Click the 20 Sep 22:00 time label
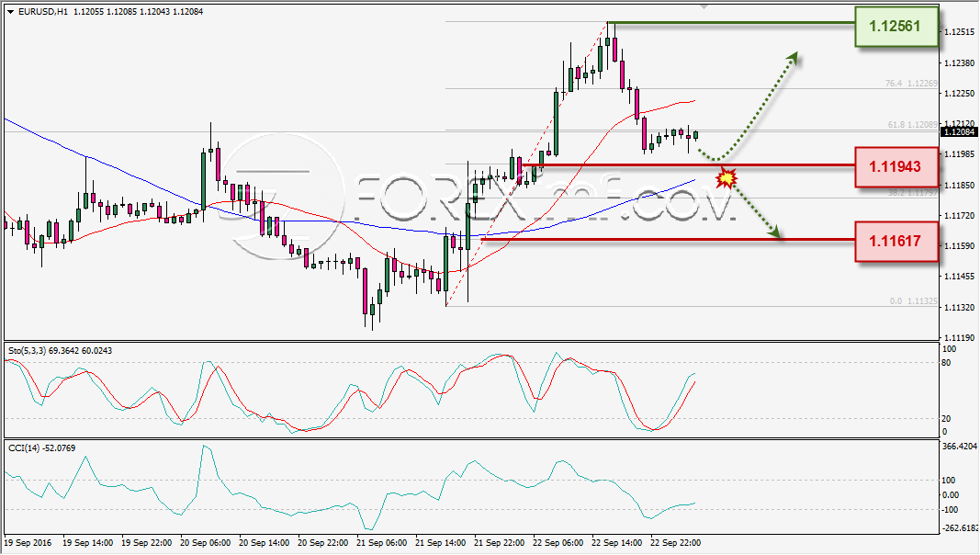 tap(323, 542)
